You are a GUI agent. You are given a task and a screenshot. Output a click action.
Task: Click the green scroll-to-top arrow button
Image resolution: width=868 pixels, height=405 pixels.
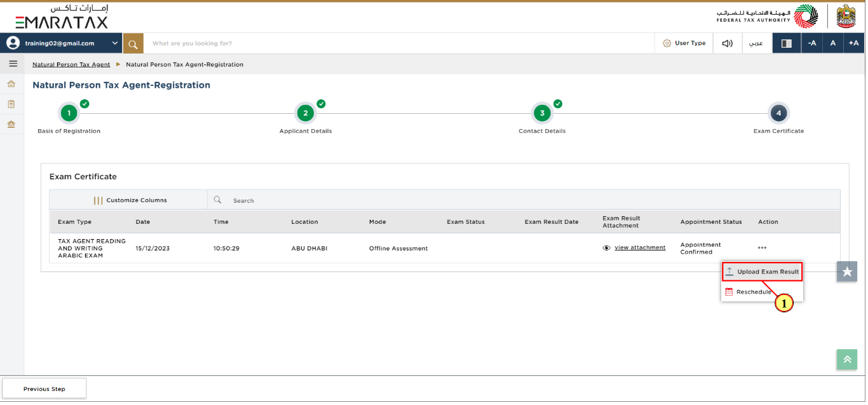click(847, 359)
